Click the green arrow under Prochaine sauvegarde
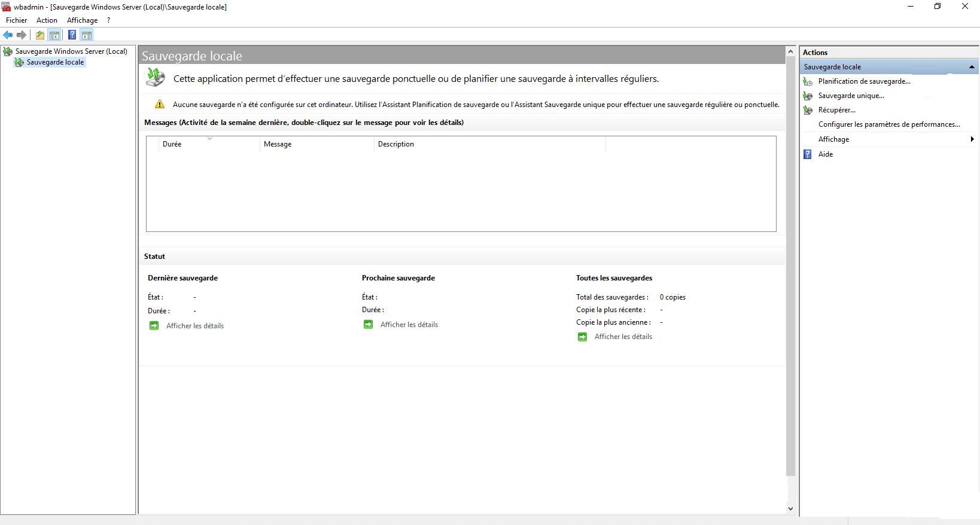This screenshot has height=525, width=980. click(x=369, y=325)
